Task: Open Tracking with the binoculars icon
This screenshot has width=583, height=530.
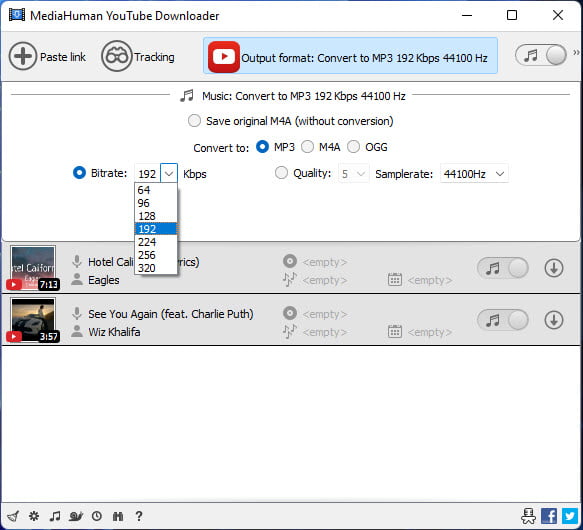Action: point(117,57)
